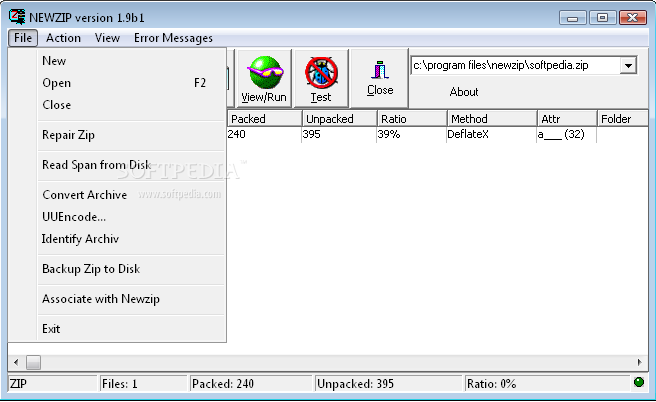
Task: Select Identify Archiv menu entry
Action: point(131,239)
